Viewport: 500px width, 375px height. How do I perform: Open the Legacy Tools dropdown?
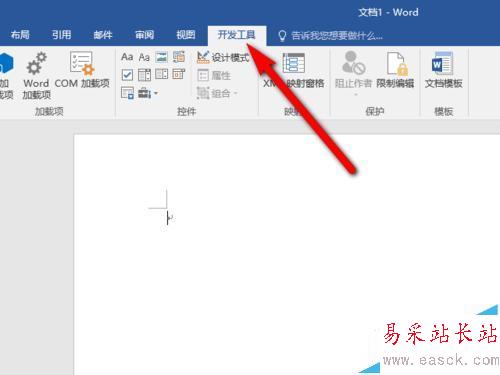(x=148, y=93)
